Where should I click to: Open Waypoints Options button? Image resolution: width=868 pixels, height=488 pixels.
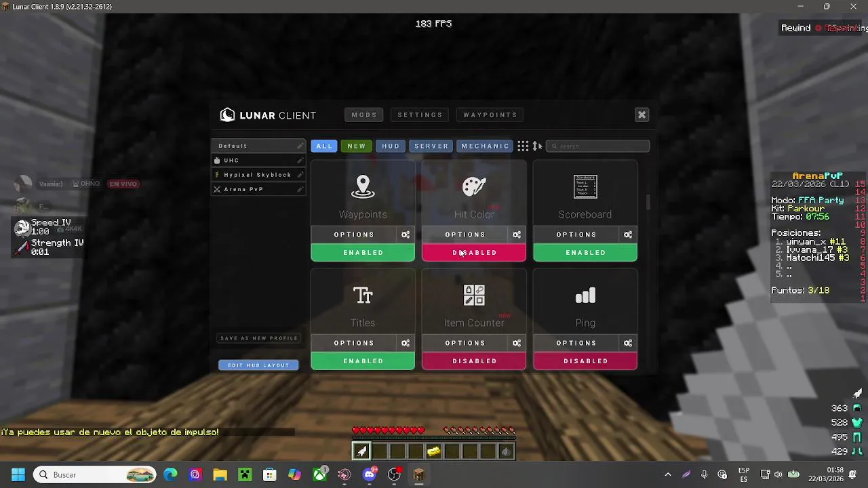point(354,235)
